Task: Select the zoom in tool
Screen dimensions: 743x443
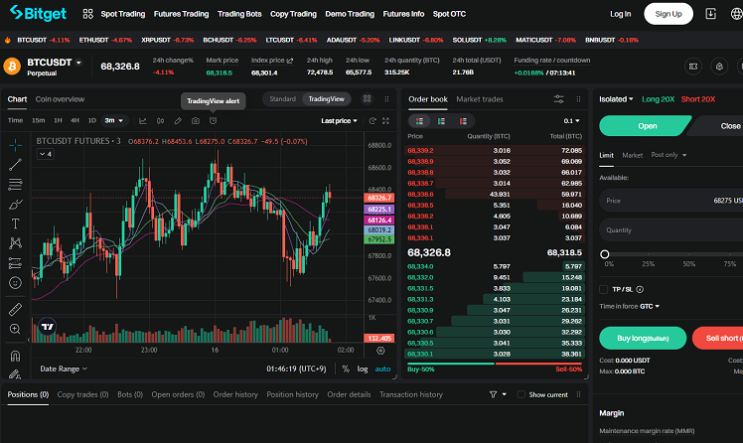Action: [x=15, y=329]
